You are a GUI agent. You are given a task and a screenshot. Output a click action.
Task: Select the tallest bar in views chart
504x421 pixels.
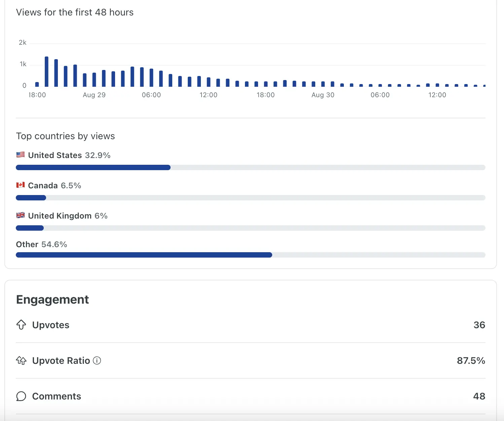pos(46,72)
